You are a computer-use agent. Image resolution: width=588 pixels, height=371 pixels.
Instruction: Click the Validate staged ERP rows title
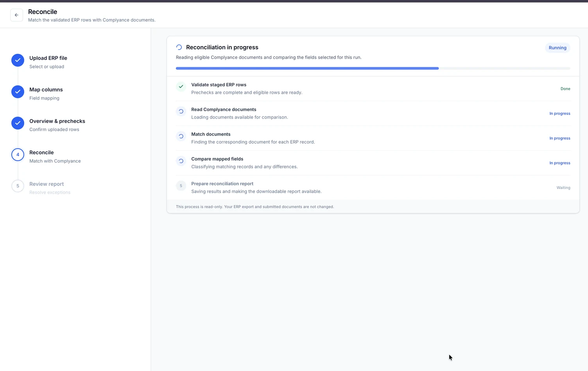click(219, 85)
